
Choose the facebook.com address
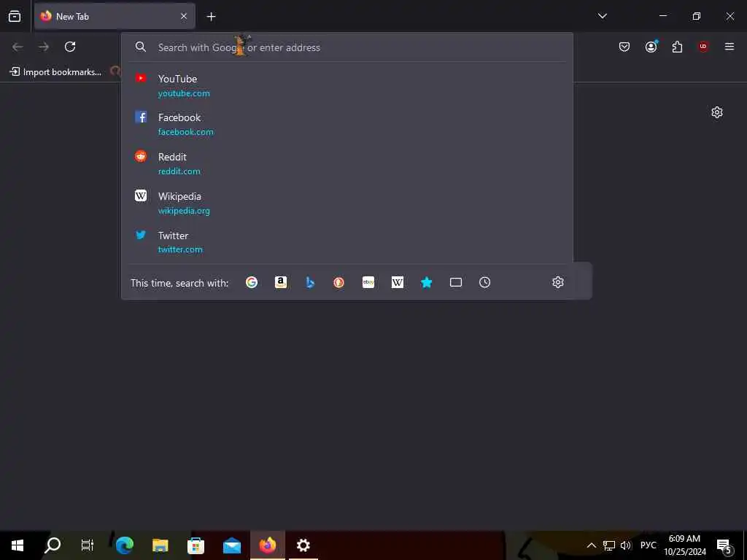click(186, 132)
